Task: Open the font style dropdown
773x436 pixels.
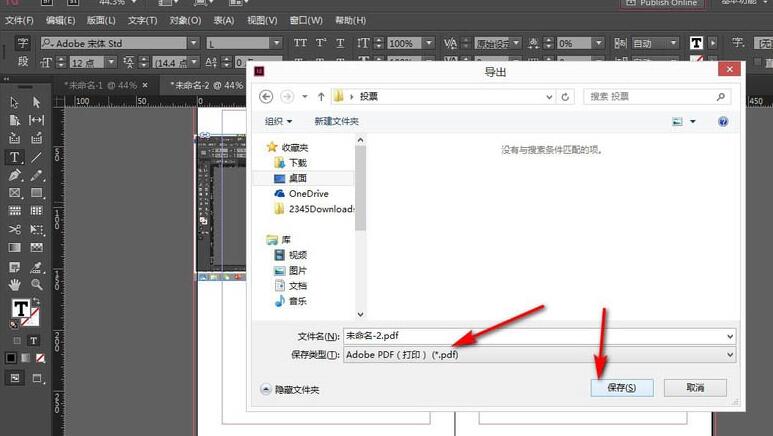Action: [277, 43]
